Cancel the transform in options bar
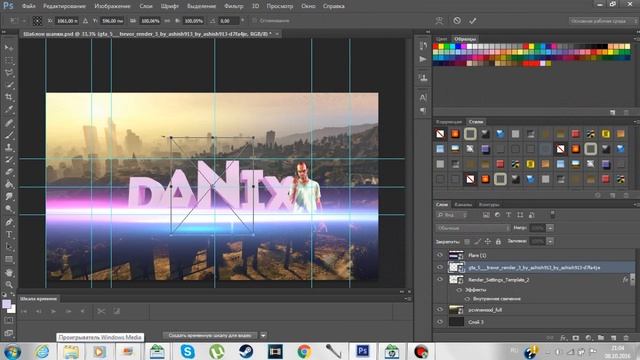The image size is (640, 360). [x=457, y=20]
